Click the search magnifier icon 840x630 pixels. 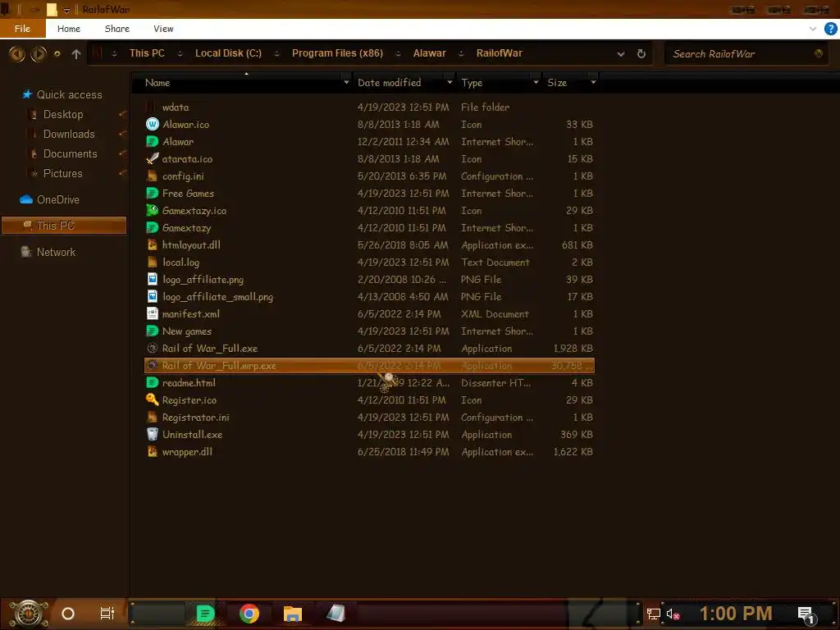pyautogui.click(x=819, y=53)
